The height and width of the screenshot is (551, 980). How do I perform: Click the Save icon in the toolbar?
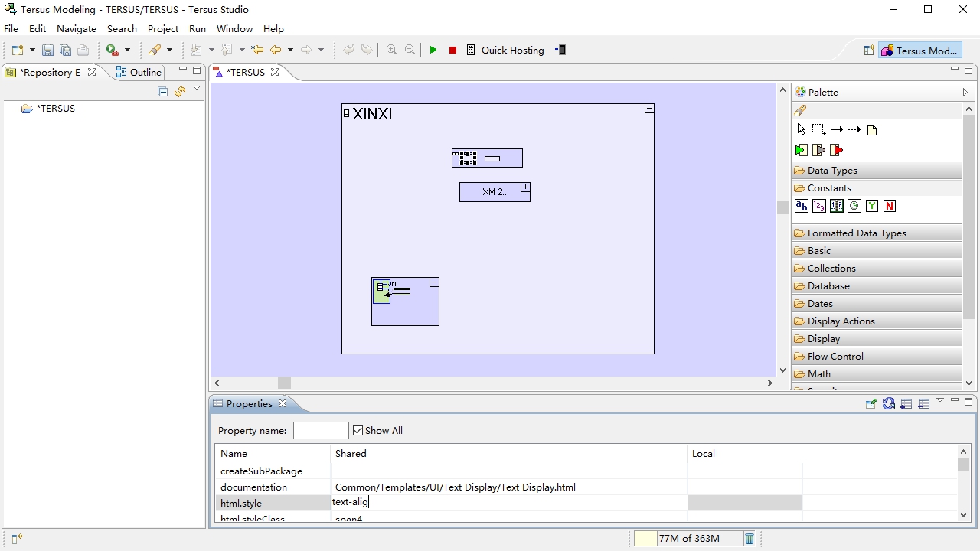click(x=47, y=51)
